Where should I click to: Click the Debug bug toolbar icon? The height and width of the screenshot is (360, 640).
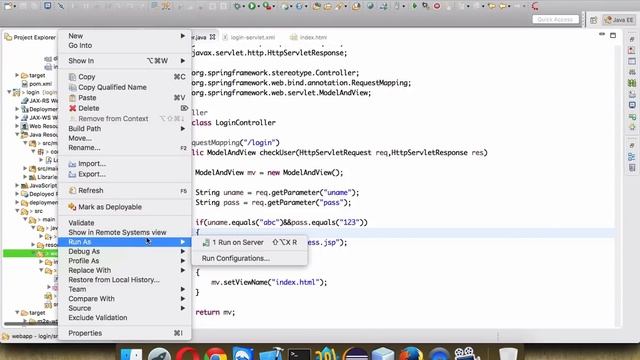click(x=237, y=6)
